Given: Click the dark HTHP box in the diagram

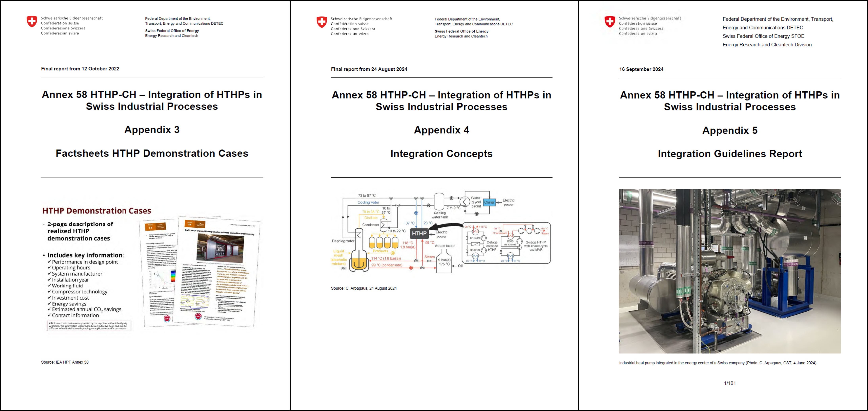Looking at the screenshot, I should pos(419,233).
